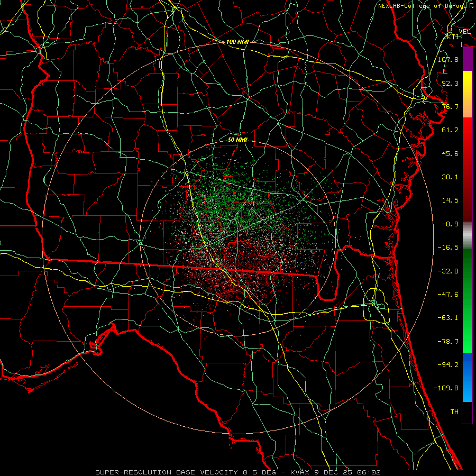Click the -63.1 legend value

point(448,318)
